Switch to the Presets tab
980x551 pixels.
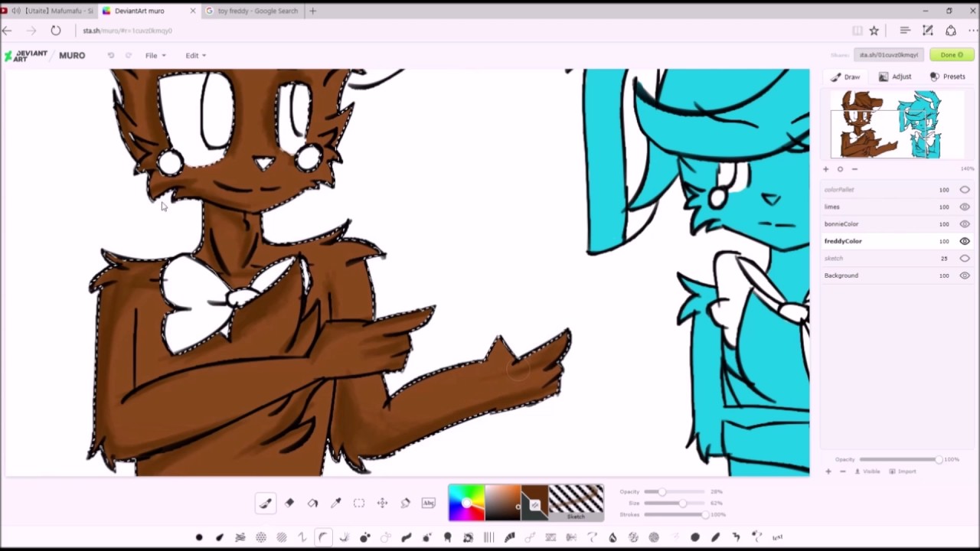click(948, 77)
